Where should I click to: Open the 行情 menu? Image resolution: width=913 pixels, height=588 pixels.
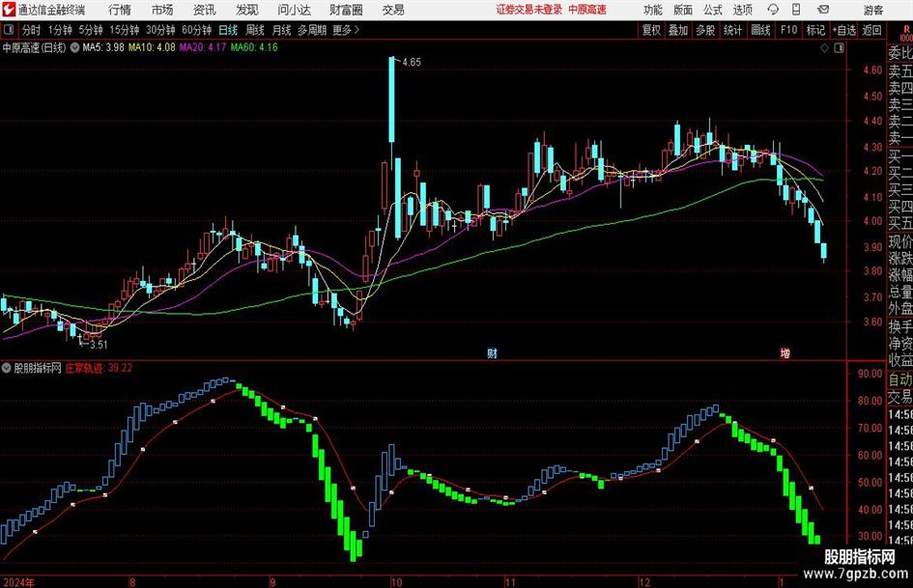pyautogui.click(x=120, y=10)
